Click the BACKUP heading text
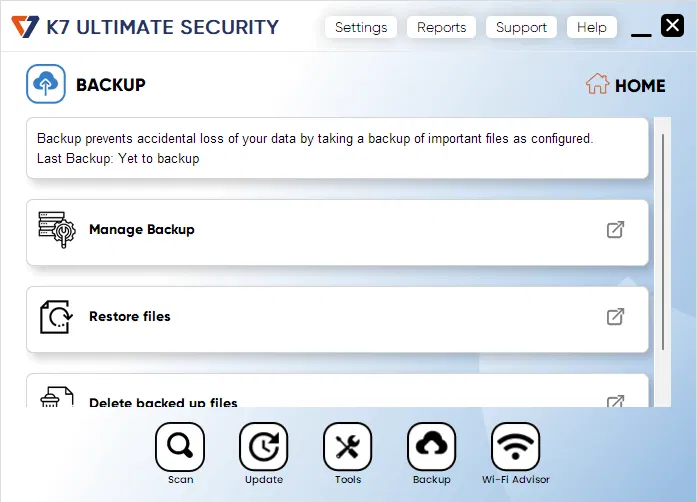The width and height of the screenshot is (697, 502). click(111, 85)
